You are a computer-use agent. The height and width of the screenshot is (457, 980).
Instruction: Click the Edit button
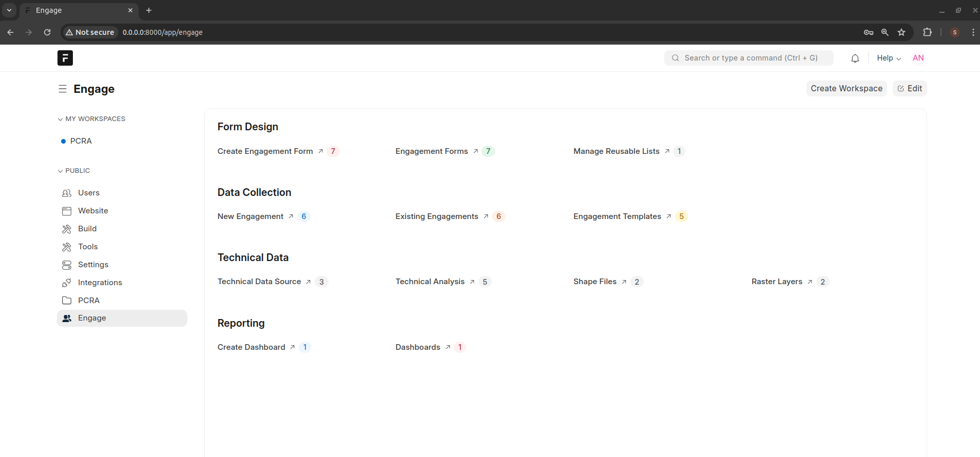coord(910,88)
